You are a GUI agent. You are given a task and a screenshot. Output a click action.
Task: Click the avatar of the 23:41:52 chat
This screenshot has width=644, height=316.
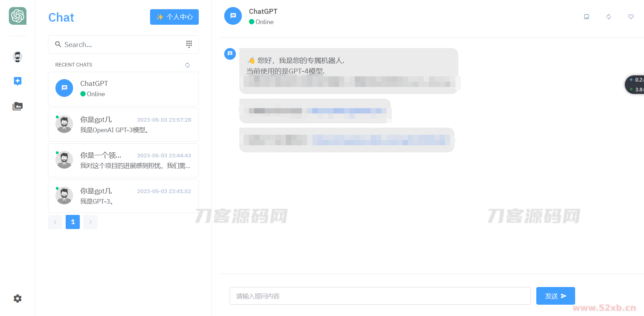(64, 195)
